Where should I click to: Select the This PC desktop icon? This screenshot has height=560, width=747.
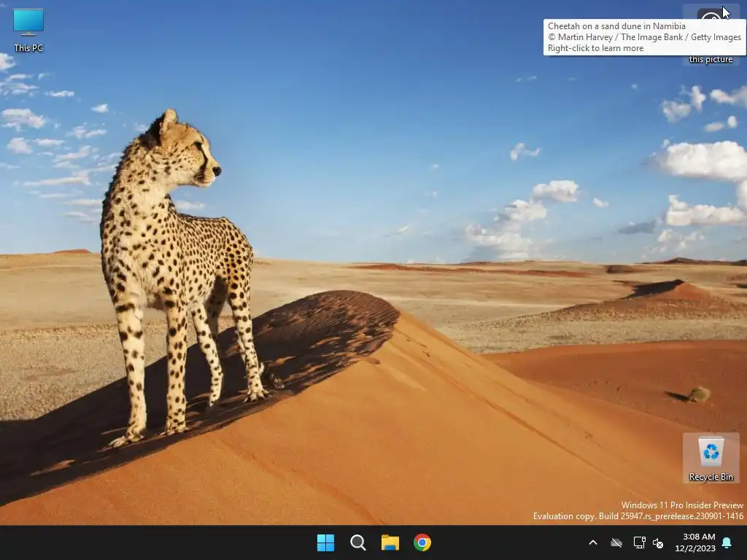pyautogui.click(x=28, y=30)
